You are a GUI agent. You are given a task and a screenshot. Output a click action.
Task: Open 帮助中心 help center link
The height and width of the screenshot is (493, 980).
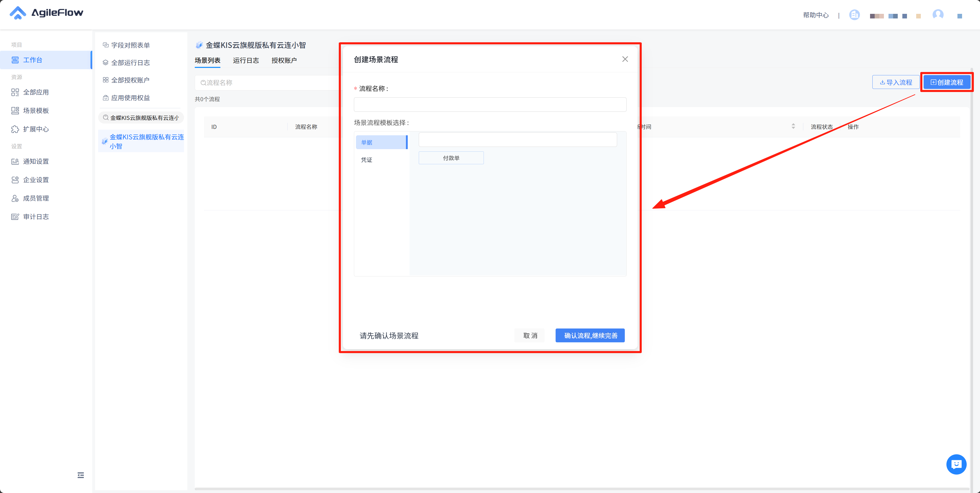click(x=815, y=15)
